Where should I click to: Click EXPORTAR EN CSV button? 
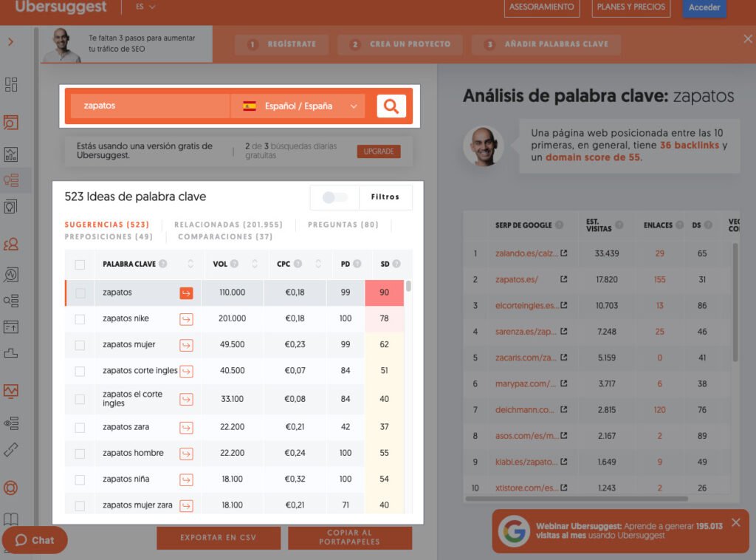(219, 537)
